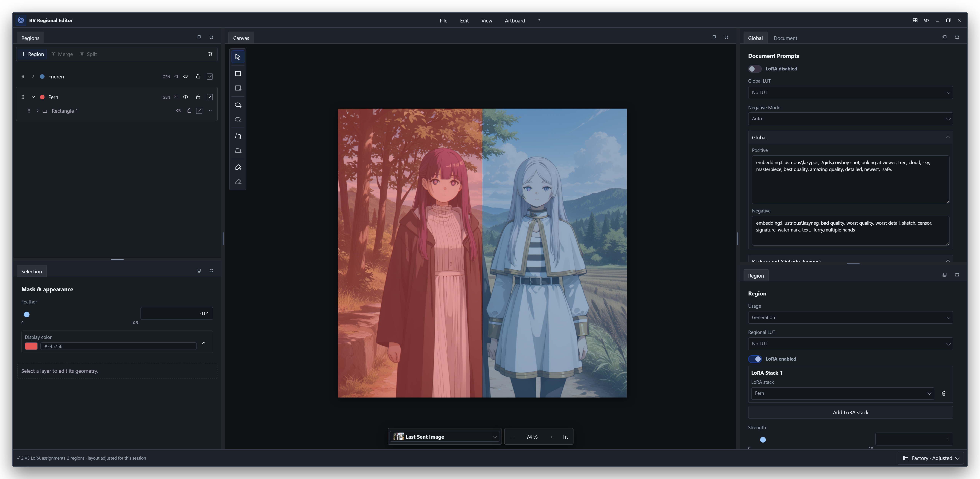This screenshot has width=980, height=479.
Task: Click the LoRA Strength slider handle
Action: [763, 440]
